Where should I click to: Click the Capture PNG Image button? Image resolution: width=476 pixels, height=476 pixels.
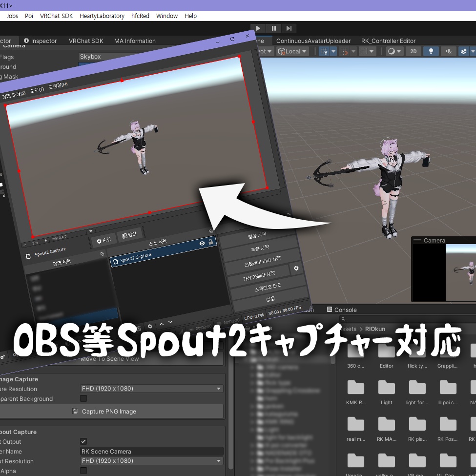pos(109,412)
